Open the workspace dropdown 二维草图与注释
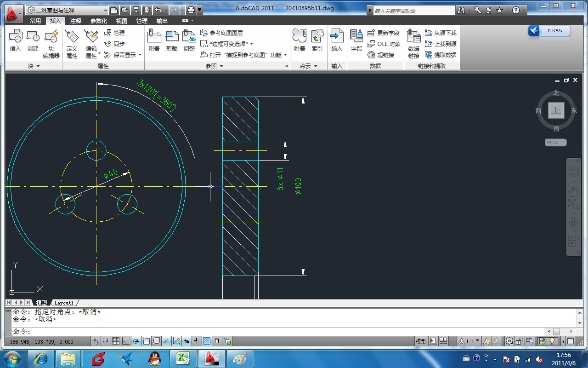This screenshot has height=368, width=588. pos(67,10)
